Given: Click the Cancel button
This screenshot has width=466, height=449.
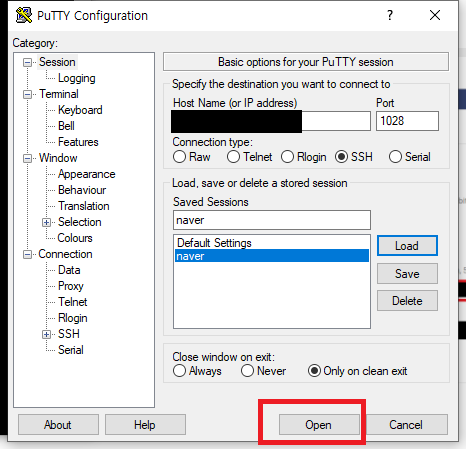Looking at the screenshot, I should tap(406, 425).
